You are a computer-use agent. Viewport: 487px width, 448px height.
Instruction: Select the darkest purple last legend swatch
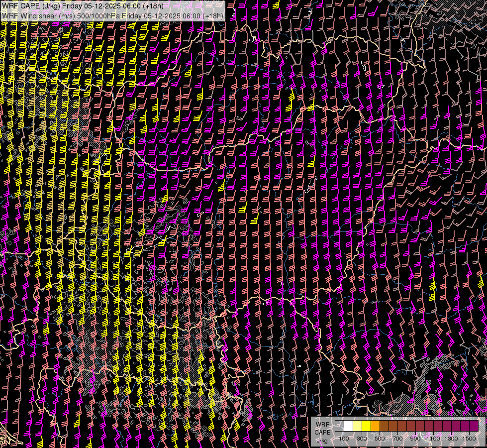[474, 426]
